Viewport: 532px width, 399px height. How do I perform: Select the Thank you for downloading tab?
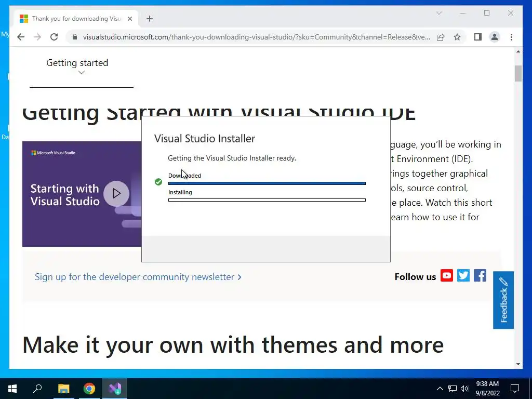(x=76, y=19)
